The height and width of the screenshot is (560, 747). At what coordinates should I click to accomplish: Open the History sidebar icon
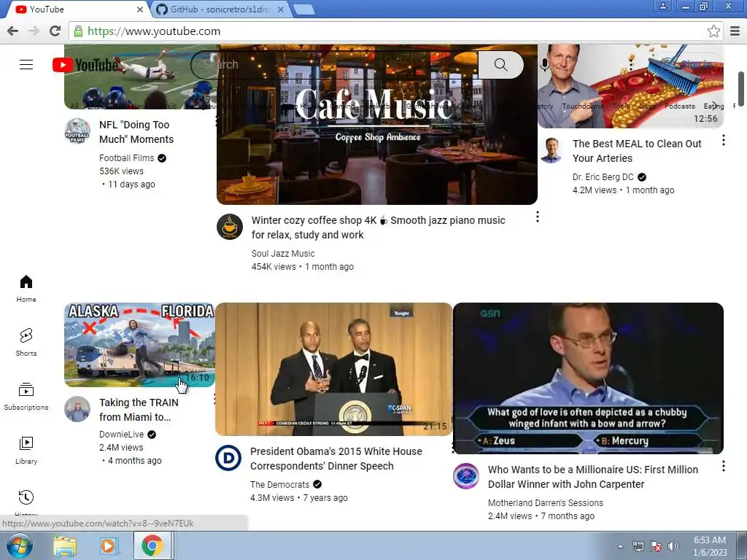click(26, 497)
